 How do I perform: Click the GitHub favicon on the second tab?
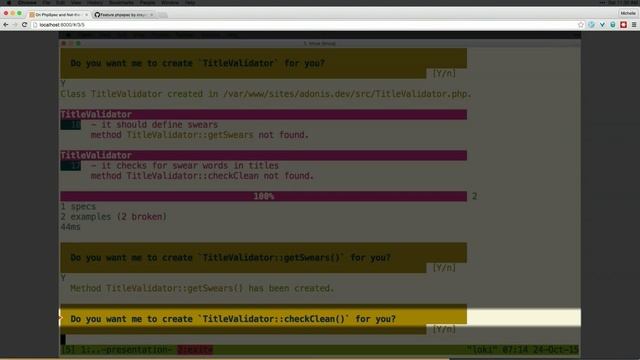(97, 15)
